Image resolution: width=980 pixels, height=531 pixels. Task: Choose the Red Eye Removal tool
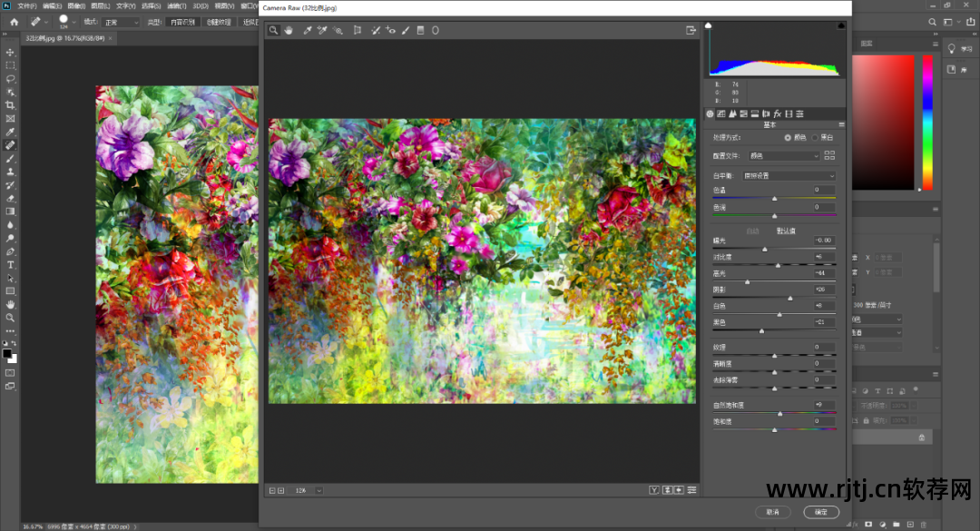tap(390, 30)
